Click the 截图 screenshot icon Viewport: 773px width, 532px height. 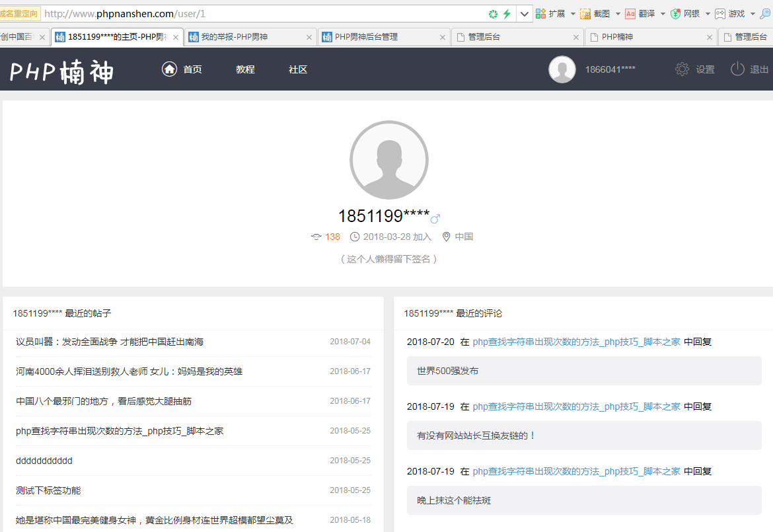(x=585, y=14)
